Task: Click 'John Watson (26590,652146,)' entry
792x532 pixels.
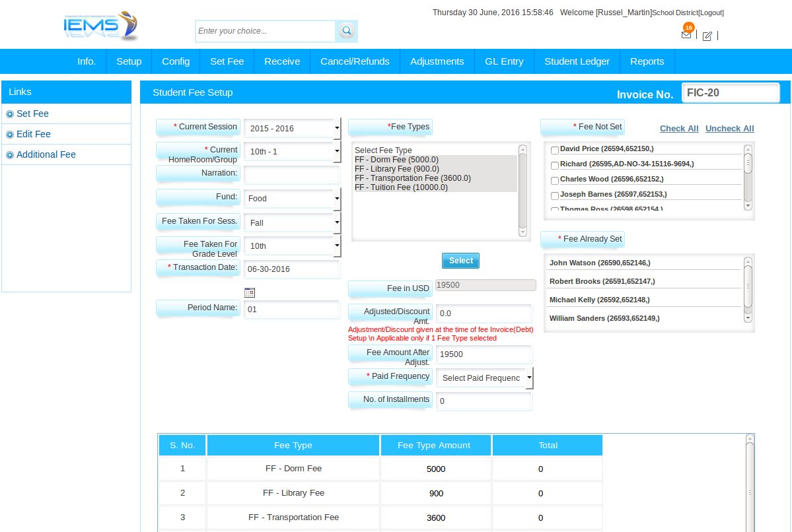Action: [600, 263]
